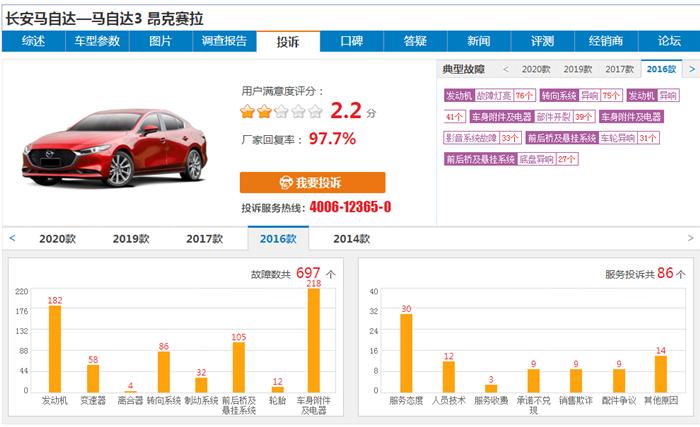
Task: Click the 转向系统 异响 75个 fault tag
Action: 581,95
